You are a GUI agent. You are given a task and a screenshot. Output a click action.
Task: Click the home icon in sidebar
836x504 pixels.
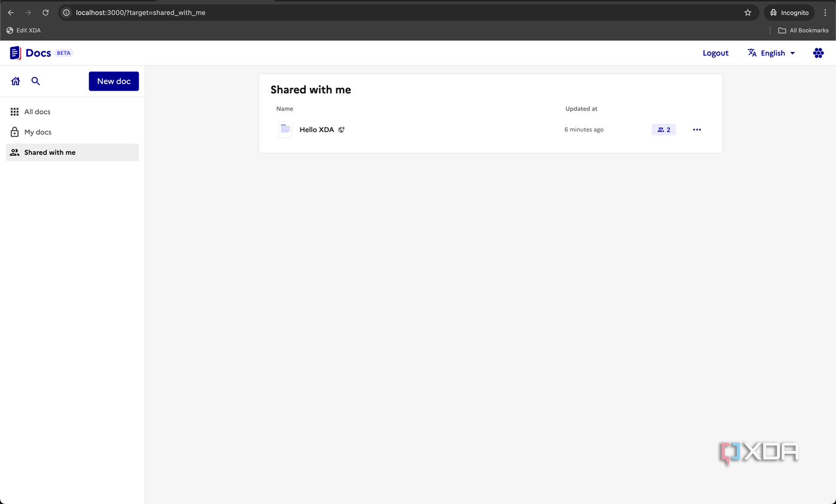16,81
